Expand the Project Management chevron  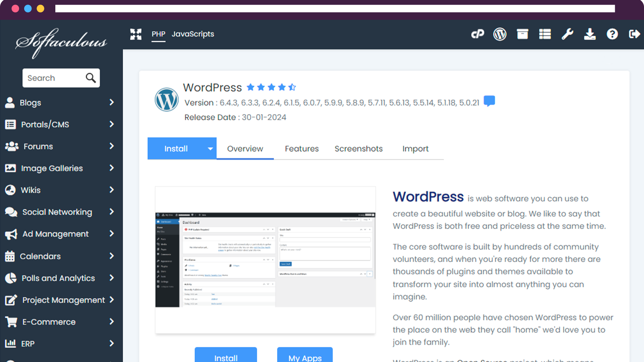[x=112, y=299]
